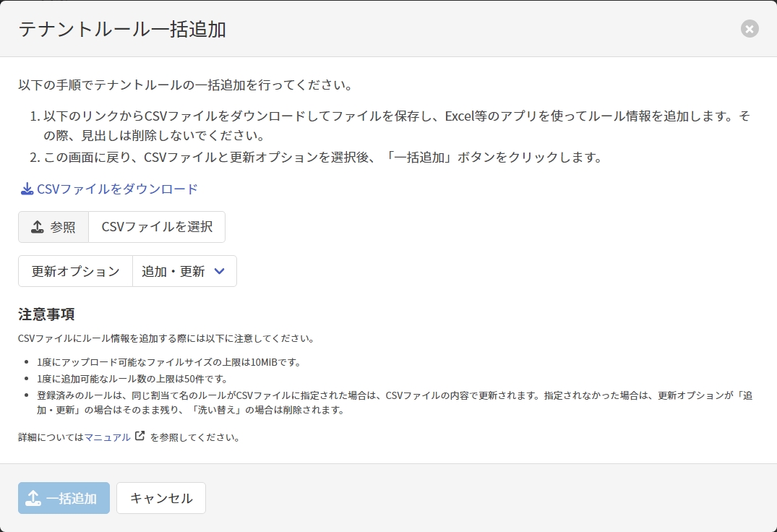Viewport: 777px width, 532px height.
Task: Click step 2 instruction about returning to this screen
Action: click(x=322, y=158)
